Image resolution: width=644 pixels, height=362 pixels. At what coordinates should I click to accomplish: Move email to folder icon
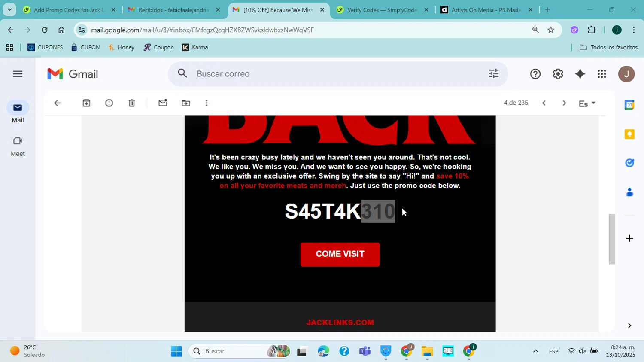tap(186, 103)
